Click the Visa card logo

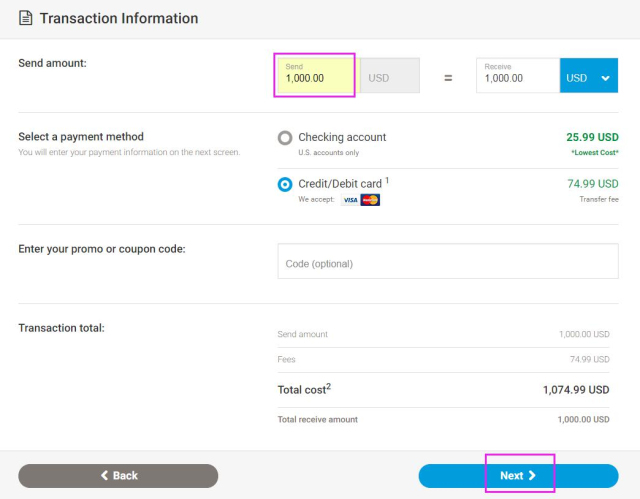tap(350, 200)
